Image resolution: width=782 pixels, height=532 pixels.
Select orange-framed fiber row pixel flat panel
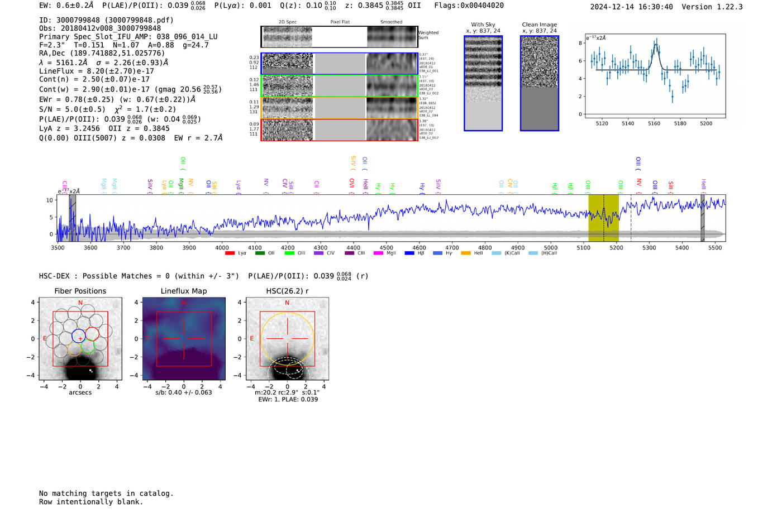340,108
